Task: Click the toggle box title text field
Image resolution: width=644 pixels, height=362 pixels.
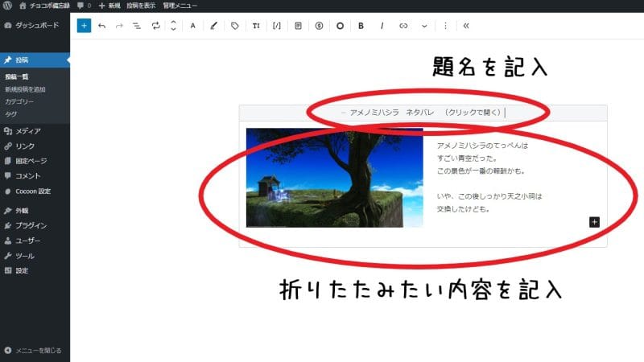Action: [423, 113]
